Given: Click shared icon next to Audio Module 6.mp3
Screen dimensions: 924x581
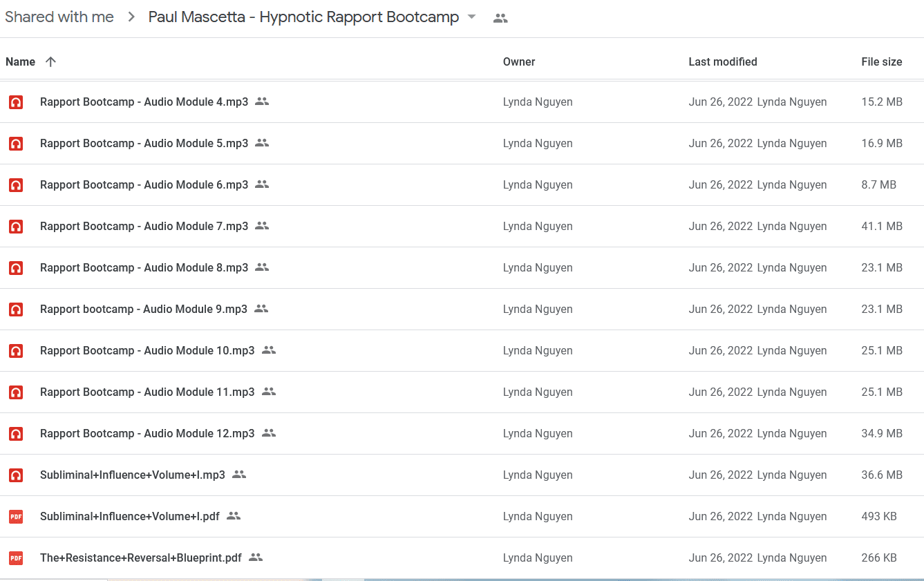Looking at the screenshot, I should point(262,184).
